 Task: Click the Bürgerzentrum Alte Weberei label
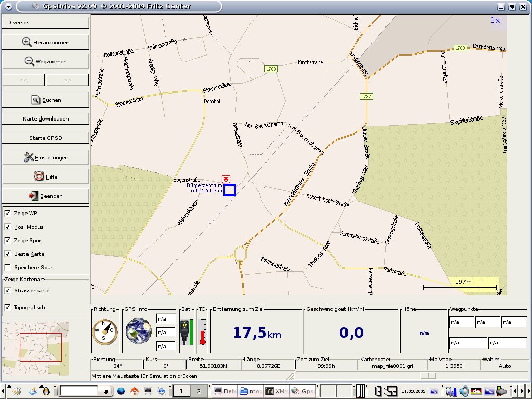[204, 188]
